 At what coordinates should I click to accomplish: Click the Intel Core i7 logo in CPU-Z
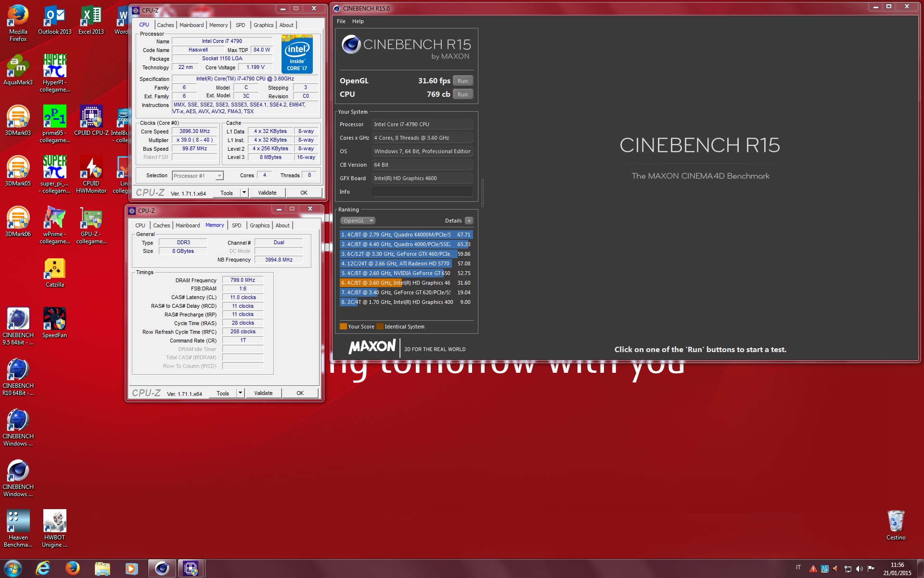coord(297,54)
